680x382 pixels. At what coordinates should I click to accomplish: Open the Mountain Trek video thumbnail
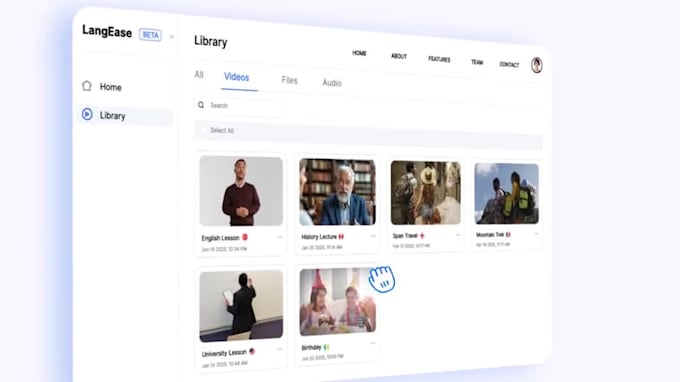click(507, 194)
